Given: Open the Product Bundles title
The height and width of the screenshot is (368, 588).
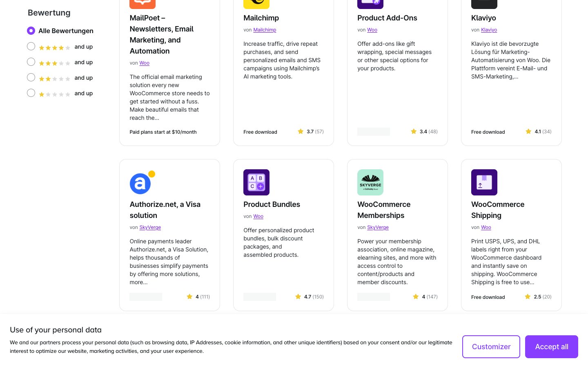Looking at the screenshot, I should click(x=272, y=204).
